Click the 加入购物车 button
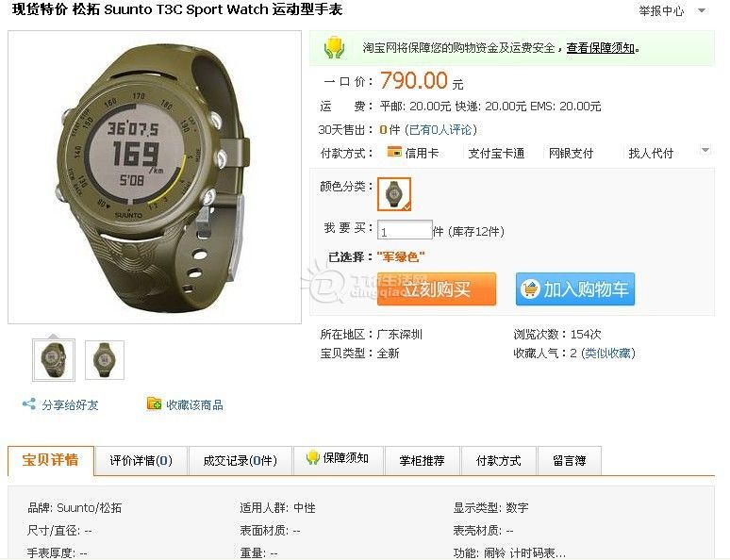 tap(575, 289)
